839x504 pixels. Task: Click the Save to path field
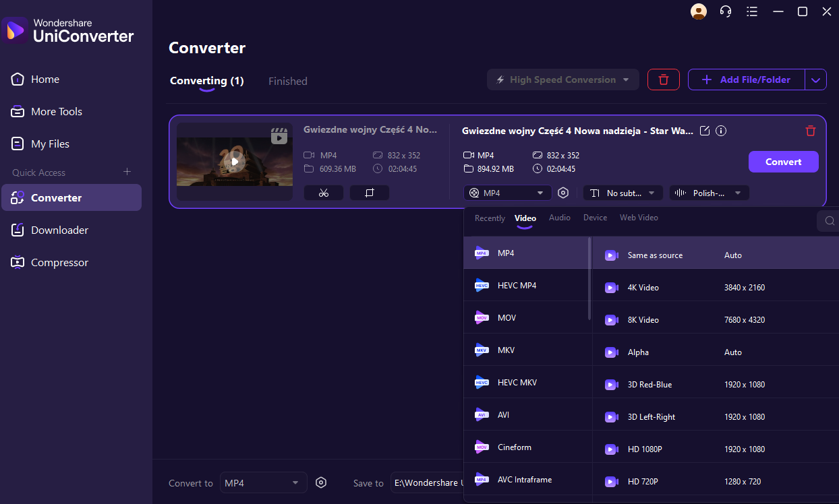point(428,482)
